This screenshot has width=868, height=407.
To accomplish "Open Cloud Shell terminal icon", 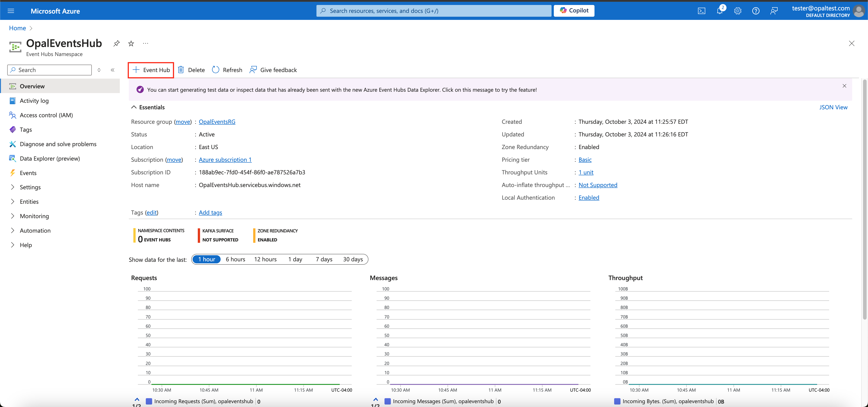I will tap(701, 11).
